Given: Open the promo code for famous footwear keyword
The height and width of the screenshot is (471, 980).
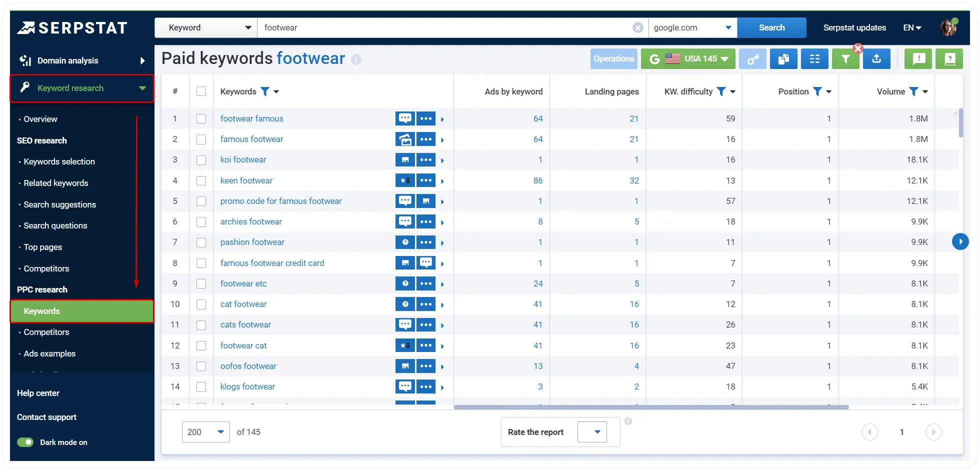Looking at the screenshot, I should point(281,201).
